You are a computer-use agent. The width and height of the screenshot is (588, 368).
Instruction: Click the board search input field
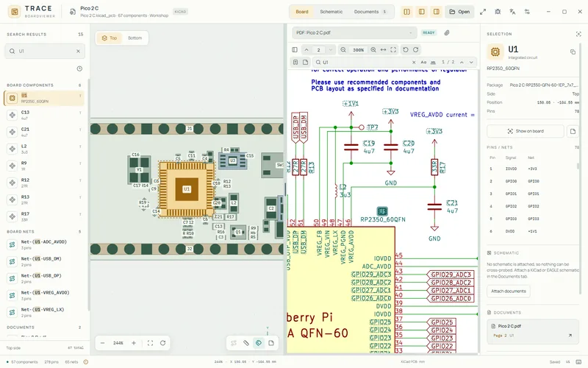coord(45,51)
